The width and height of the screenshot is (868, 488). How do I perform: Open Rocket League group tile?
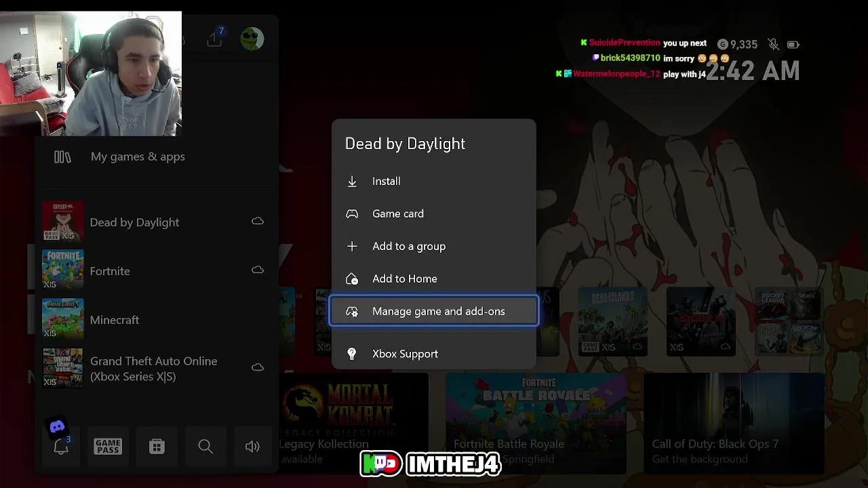789,321
